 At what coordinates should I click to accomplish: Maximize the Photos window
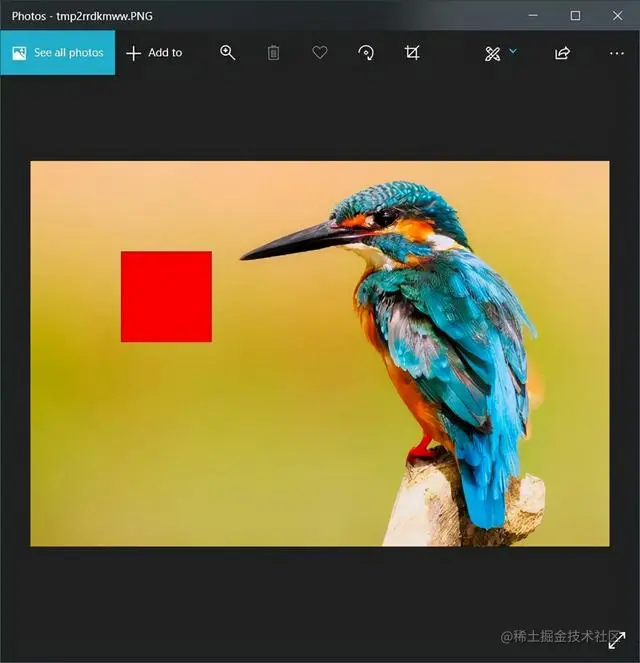[x=575, y=16]
